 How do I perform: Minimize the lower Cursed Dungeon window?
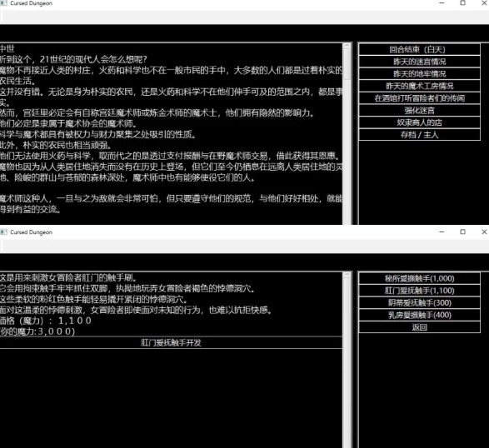[442, 232]
